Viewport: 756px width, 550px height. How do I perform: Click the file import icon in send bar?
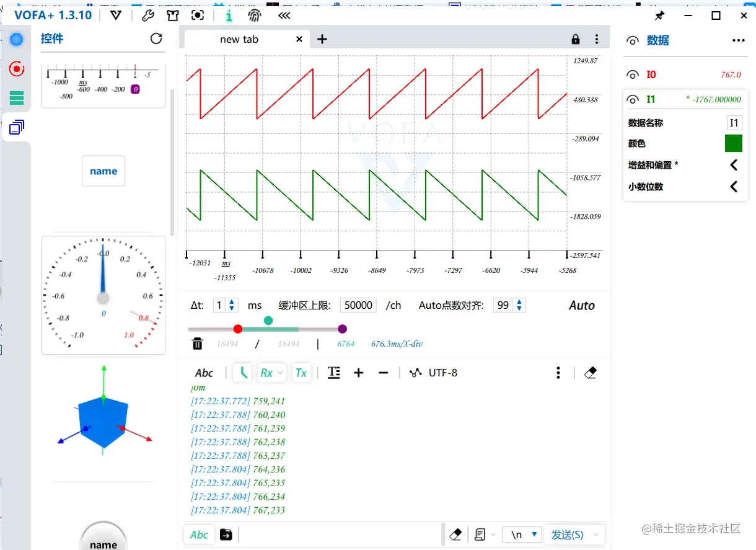pyautogui.click(x=226, y=534)
